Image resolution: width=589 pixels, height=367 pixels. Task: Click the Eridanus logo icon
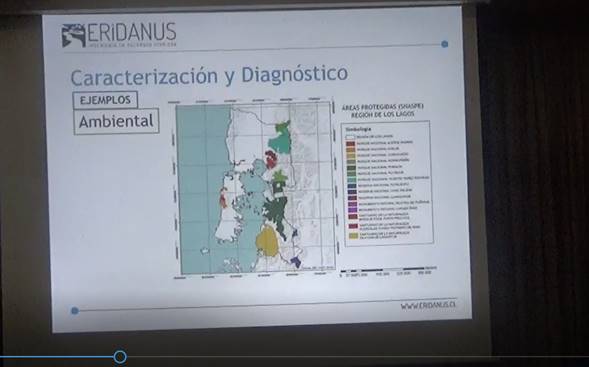74,36
